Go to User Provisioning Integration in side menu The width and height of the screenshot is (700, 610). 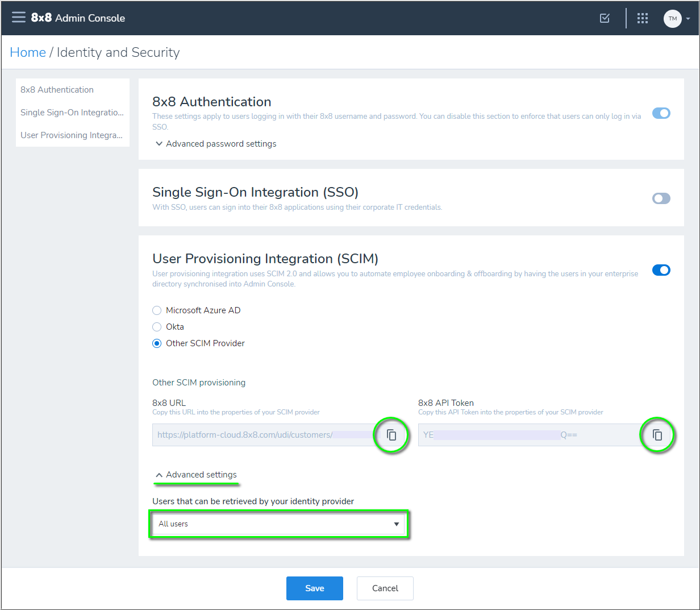click(x=73, y=135)
